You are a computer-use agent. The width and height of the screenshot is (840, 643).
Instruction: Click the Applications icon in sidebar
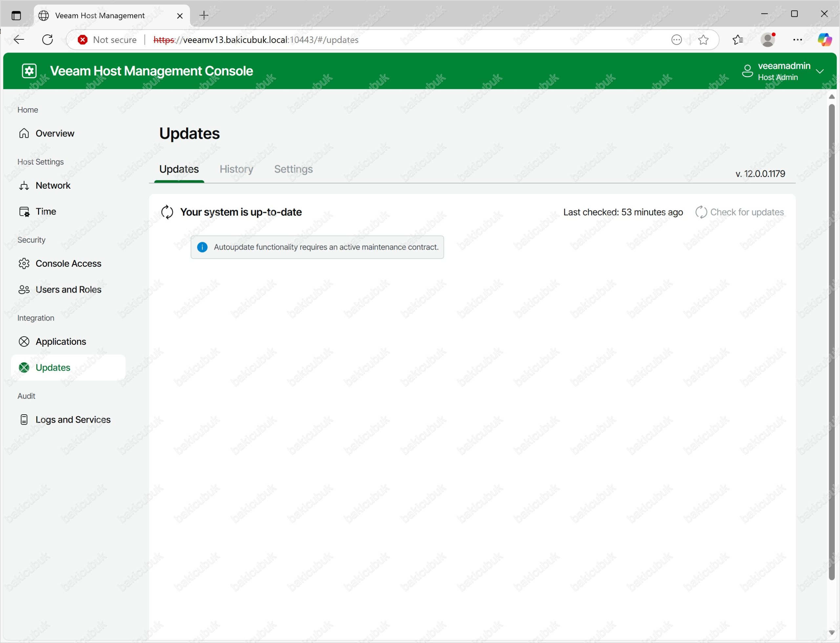tap(24, 342)
